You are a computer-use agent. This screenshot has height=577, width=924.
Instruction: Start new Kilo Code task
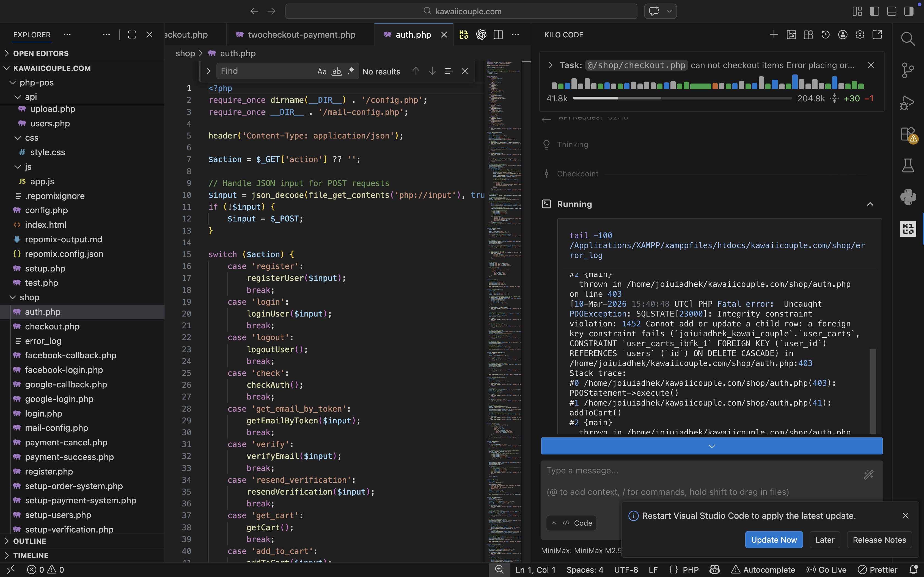774,35
